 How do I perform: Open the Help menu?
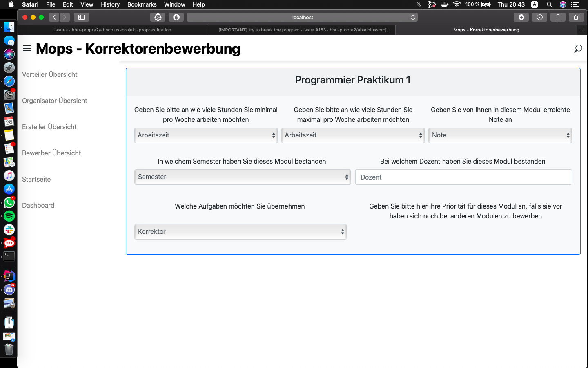(x=198, y=4)
